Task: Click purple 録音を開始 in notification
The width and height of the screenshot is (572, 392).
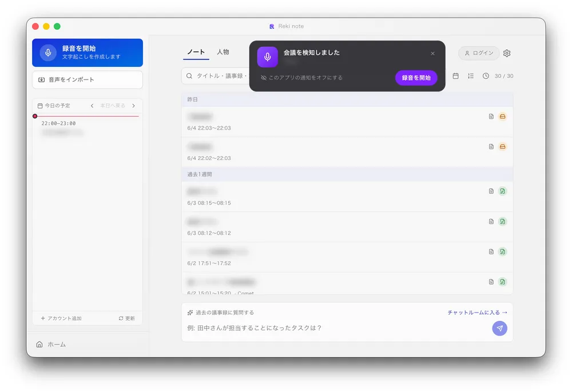Action: pos(416,78)
